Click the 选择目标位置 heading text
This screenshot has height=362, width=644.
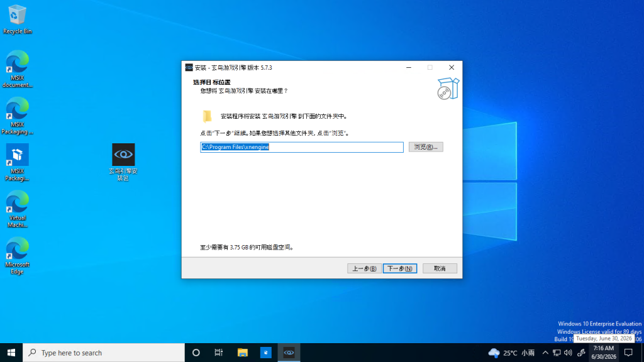(212, 82)
